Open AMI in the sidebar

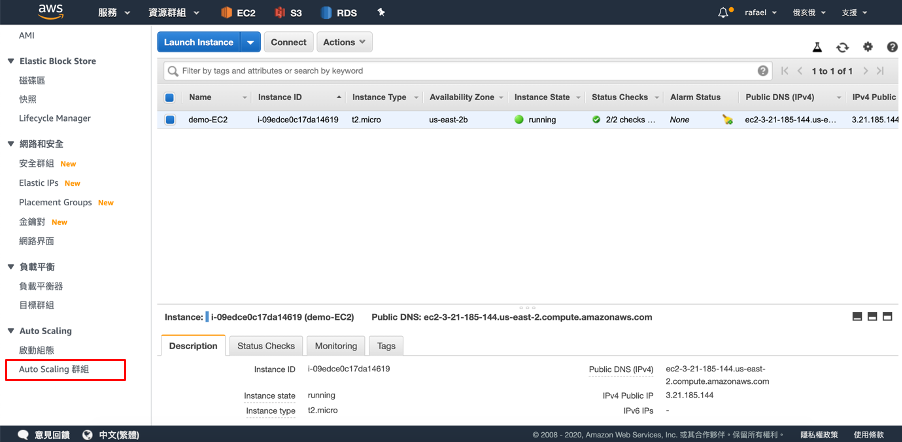click(x=27, y=35)
